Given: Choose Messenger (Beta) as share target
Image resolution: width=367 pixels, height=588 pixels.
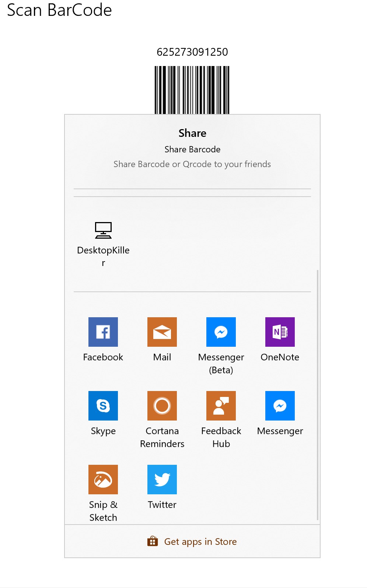Looking at the screenshot, I should click(x=221, y=346).
